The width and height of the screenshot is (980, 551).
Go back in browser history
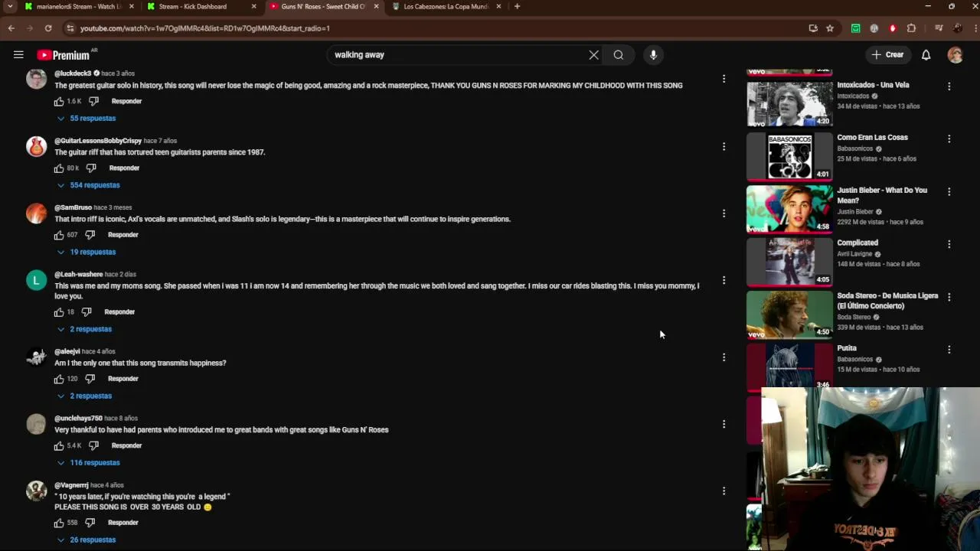(11, 28)
